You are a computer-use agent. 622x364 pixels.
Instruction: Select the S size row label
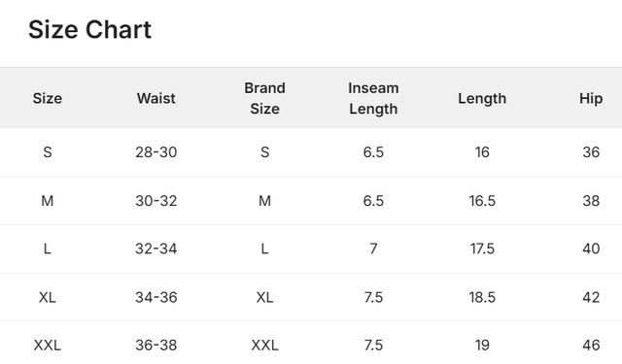[48, 152]
